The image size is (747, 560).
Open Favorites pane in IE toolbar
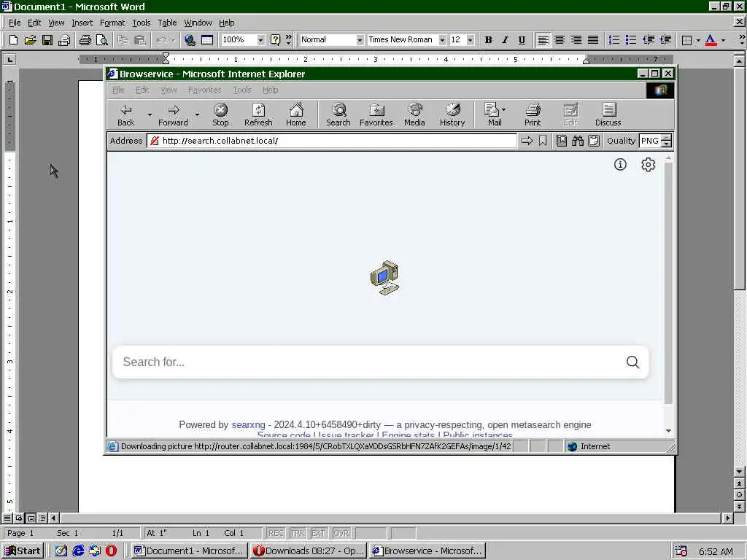click(x=376, y=115)
